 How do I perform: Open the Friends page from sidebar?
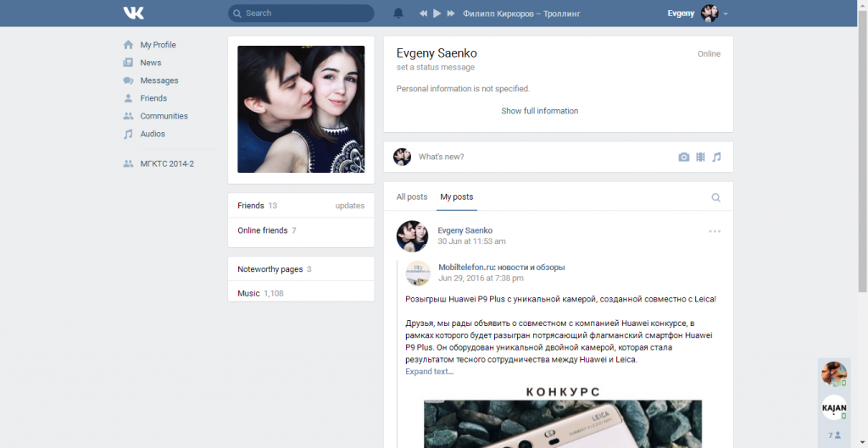[153, 98]
